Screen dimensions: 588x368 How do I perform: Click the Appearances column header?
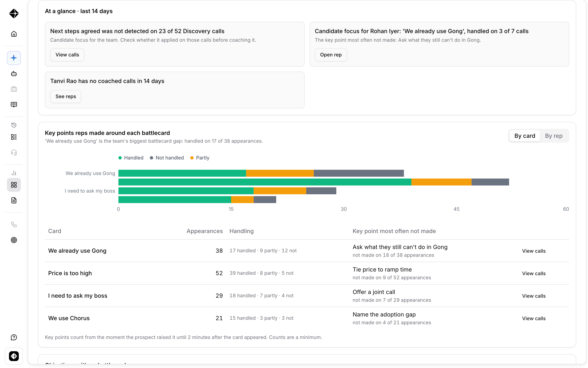(x=205, y=231)
